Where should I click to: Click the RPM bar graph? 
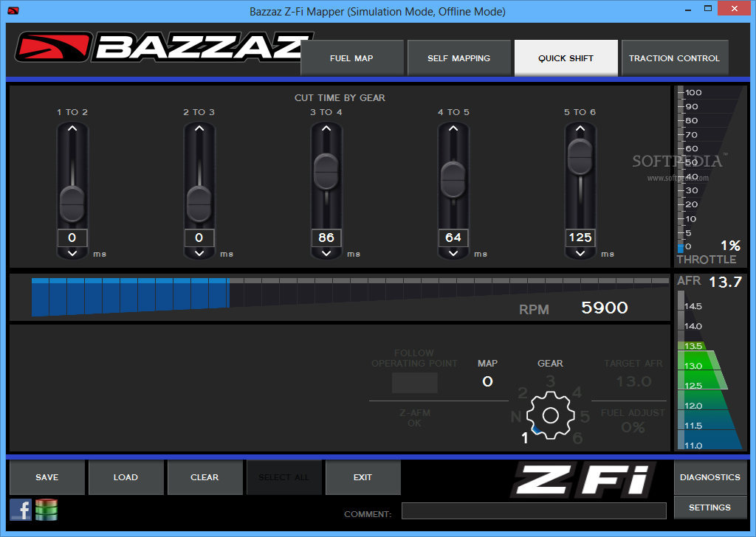[350, 297]
